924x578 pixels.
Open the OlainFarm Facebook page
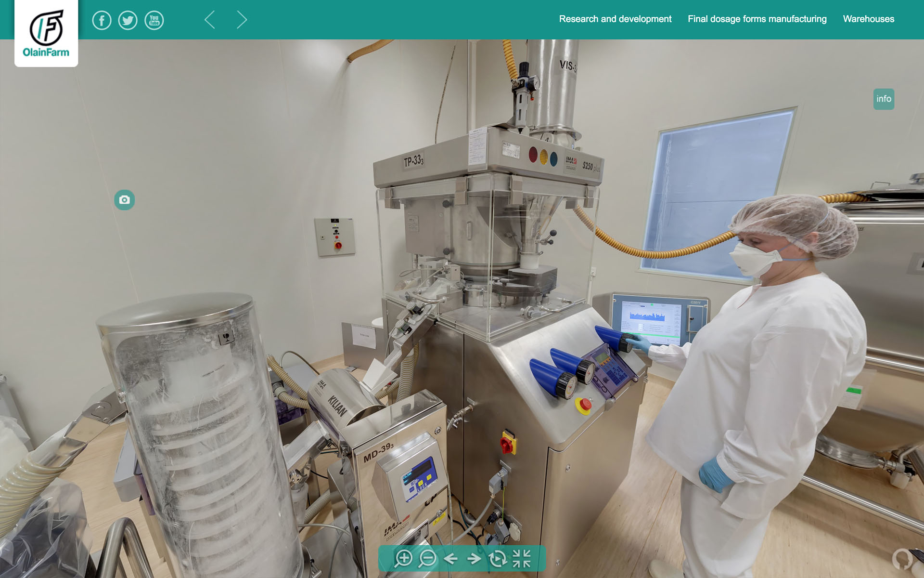click(x=102, y=20)
